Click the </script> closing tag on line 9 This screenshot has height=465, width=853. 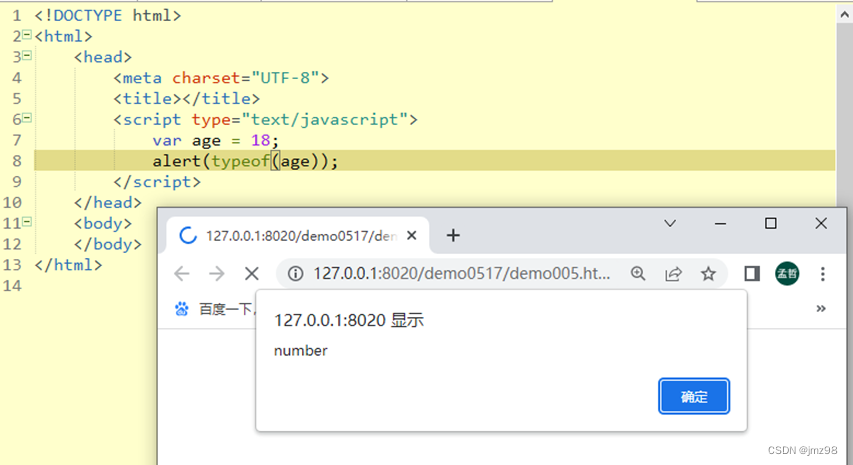tap(157, 182)
